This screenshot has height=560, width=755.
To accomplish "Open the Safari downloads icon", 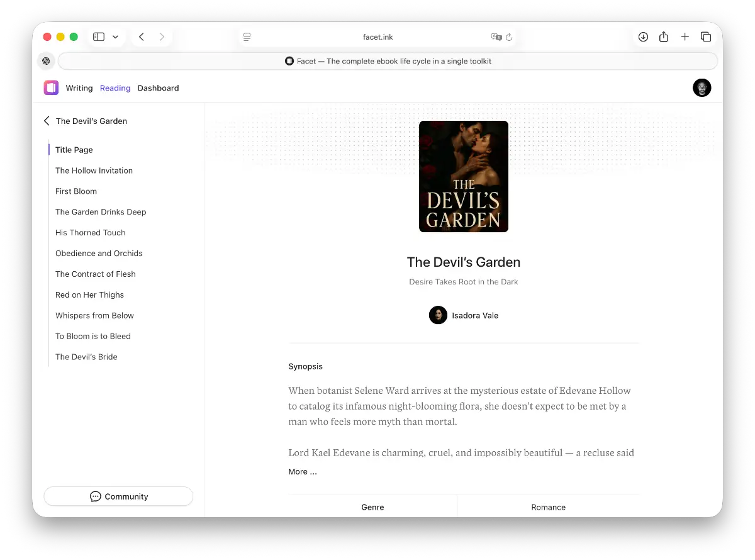I will click(x=643, y=37).
